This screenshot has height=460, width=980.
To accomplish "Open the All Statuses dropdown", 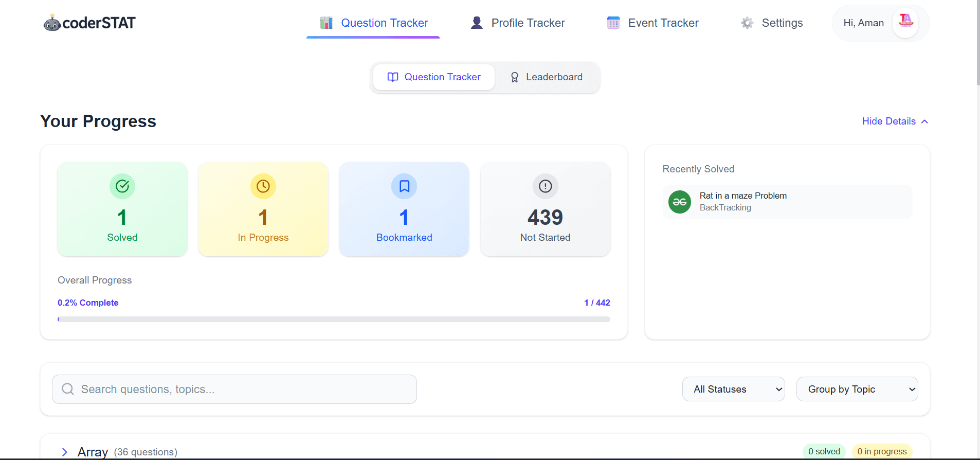I will click(x=734, y=389).
